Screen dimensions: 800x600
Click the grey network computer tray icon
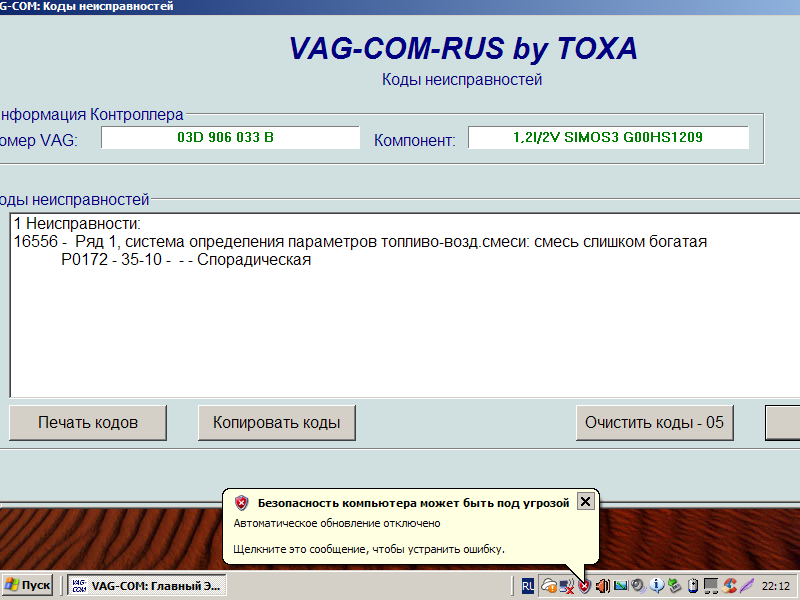[x=711, y=586]
